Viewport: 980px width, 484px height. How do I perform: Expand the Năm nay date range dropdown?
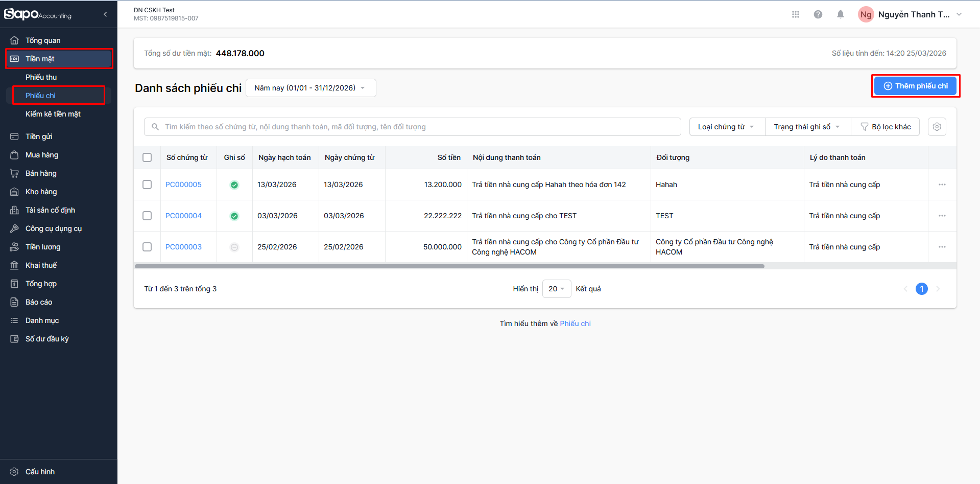click(310, 88)
